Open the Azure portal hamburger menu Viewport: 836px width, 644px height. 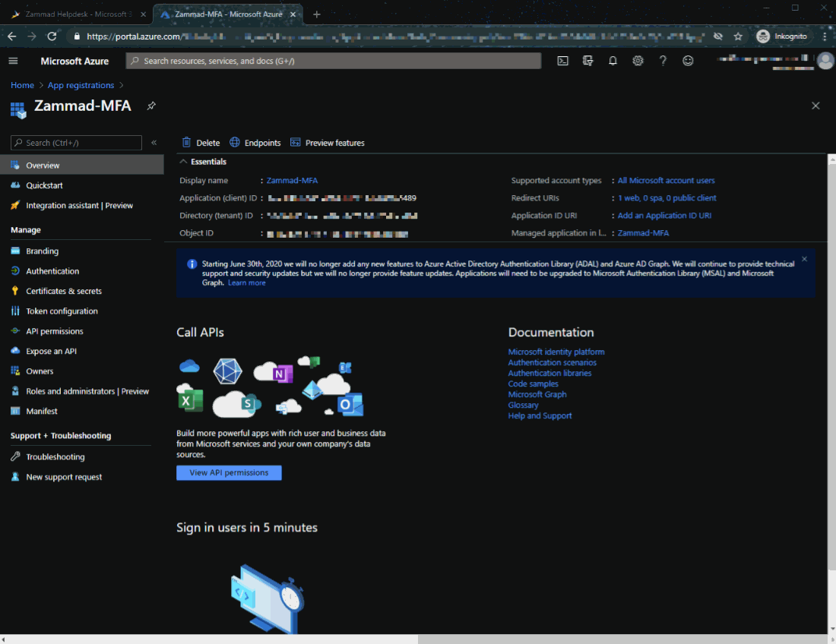tap(14, 61)
